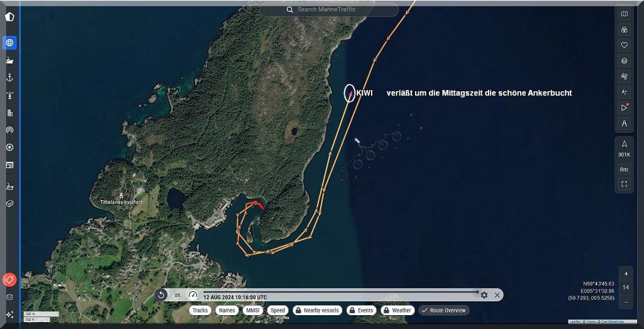Click the fullscreen map icon
This screenshot has height=329, width=644.
click(x=624, y=184)
